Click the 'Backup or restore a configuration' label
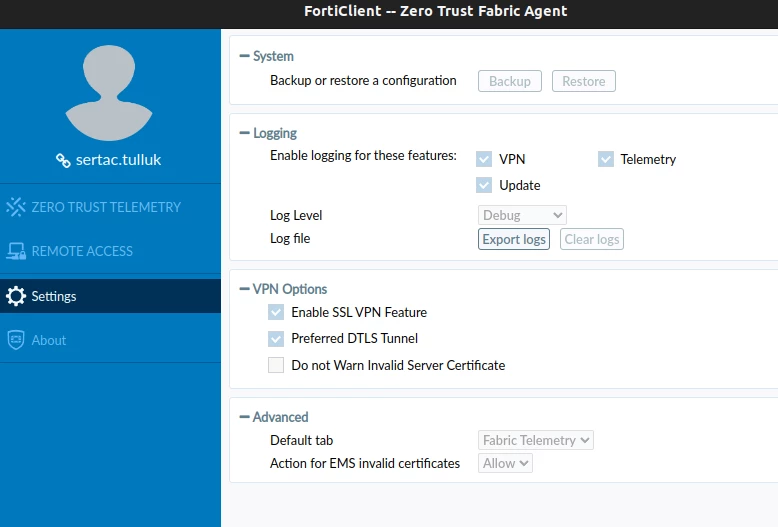Image resolution: width=778 pixels, height=527 pixels. 363,80
